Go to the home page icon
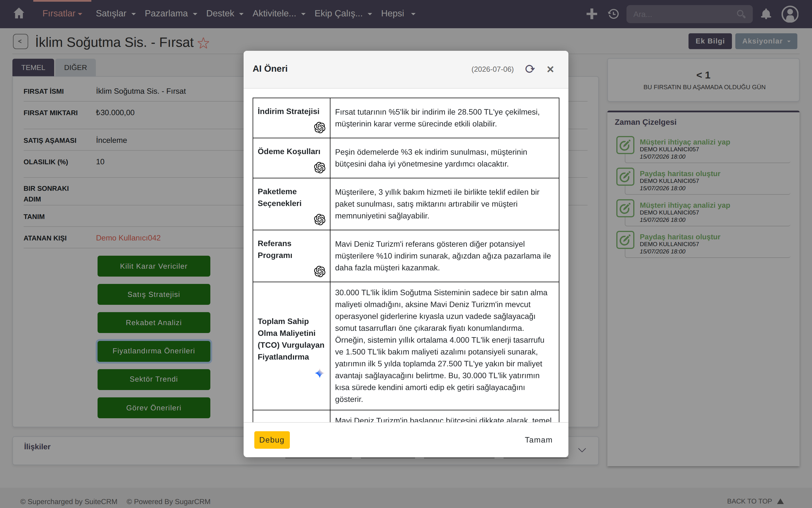The height and width of the screenshot is (508, 812). point(19,14)
